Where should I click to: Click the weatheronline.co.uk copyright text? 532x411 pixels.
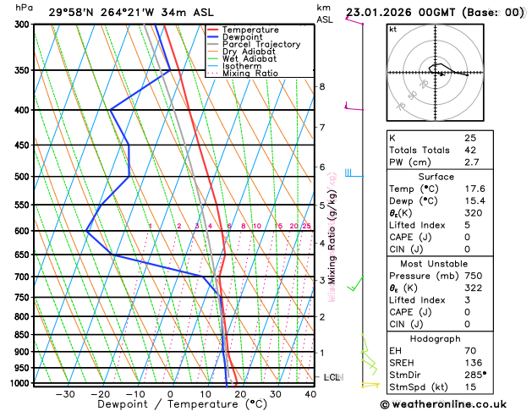[443, 404]
